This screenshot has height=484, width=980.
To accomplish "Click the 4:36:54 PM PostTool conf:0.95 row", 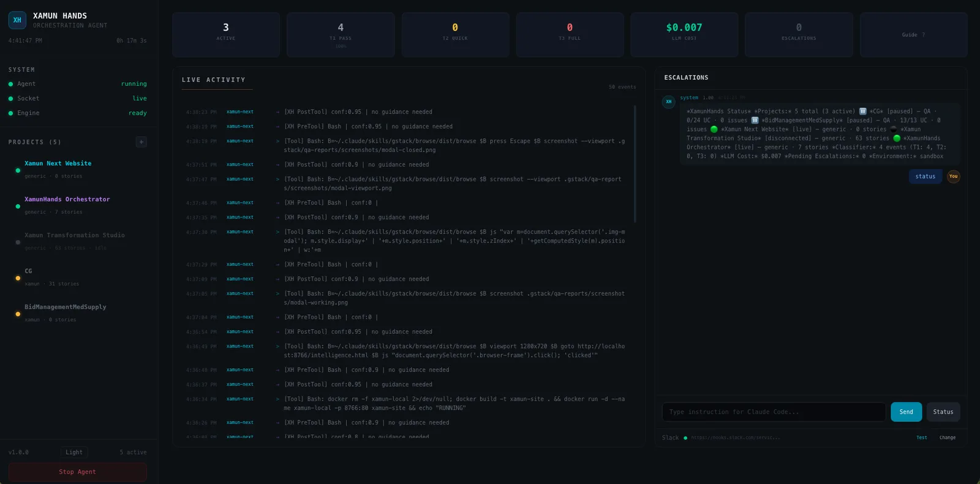I will click(407, 332).
